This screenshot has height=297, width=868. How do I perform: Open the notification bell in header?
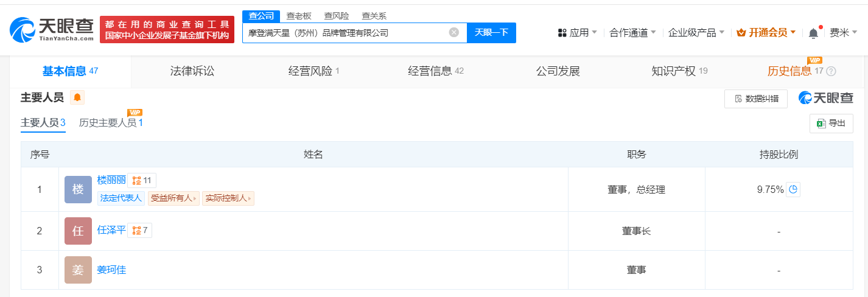(813, 33)
